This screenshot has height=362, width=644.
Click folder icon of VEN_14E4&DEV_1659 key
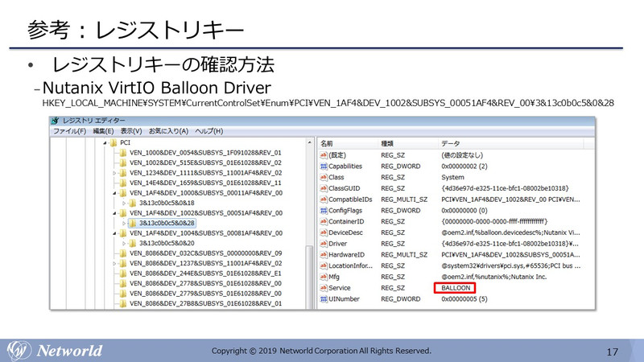123,183
